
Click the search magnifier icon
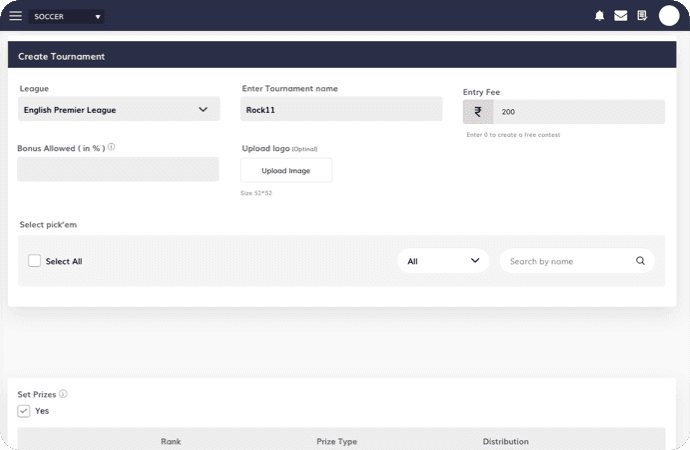(x=640, y=261)
